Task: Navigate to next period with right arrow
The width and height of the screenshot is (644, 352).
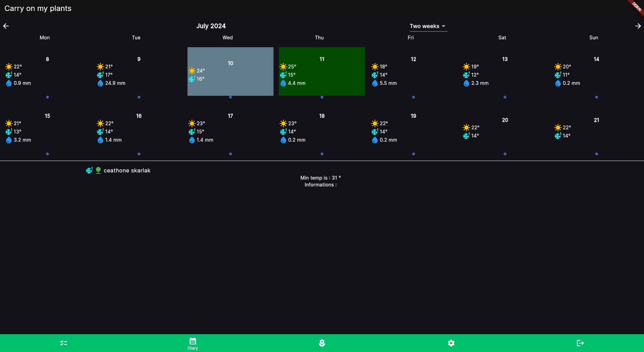Action: point(638,26)
